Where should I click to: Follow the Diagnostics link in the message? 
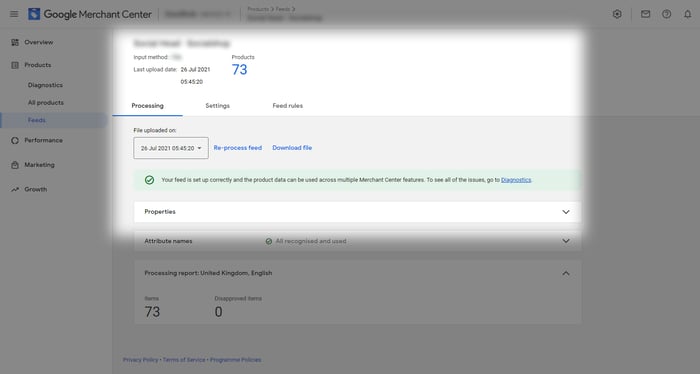[516, 180]
